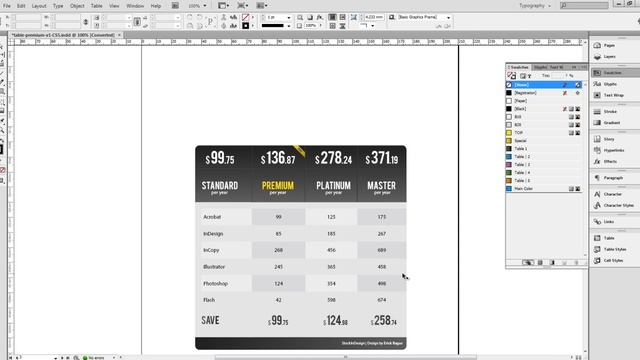Toggle formatting affects container in Swatches

(522, 76)
